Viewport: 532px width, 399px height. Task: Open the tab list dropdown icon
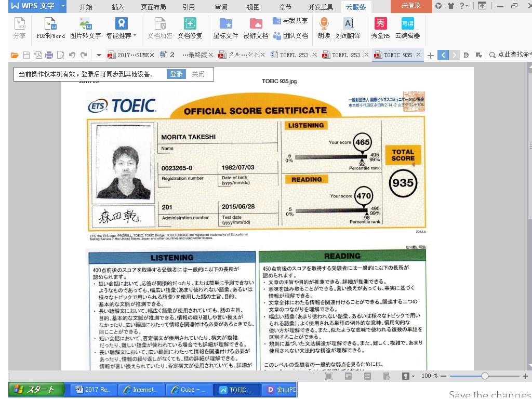point(478,55)
